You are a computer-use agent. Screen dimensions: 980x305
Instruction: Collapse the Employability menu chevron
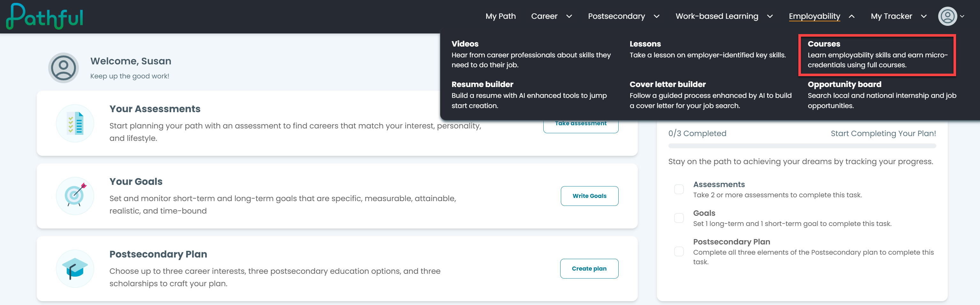852,16
